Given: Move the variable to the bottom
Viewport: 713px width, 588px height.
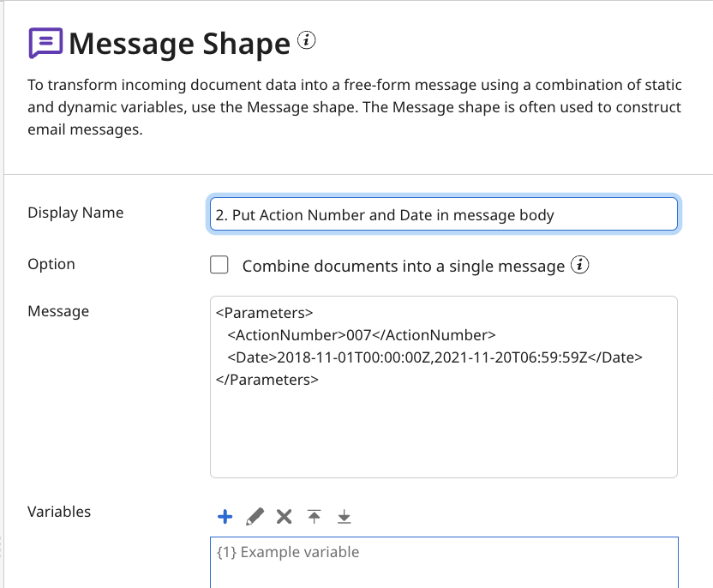Looking at the screenshot, I should pos(343,516).
